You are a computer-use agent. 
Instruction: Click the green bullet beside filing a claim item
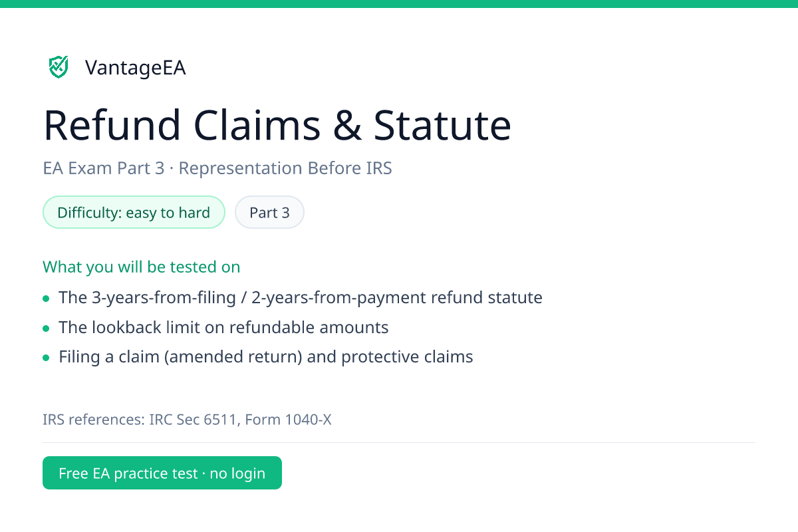(46, 358)
